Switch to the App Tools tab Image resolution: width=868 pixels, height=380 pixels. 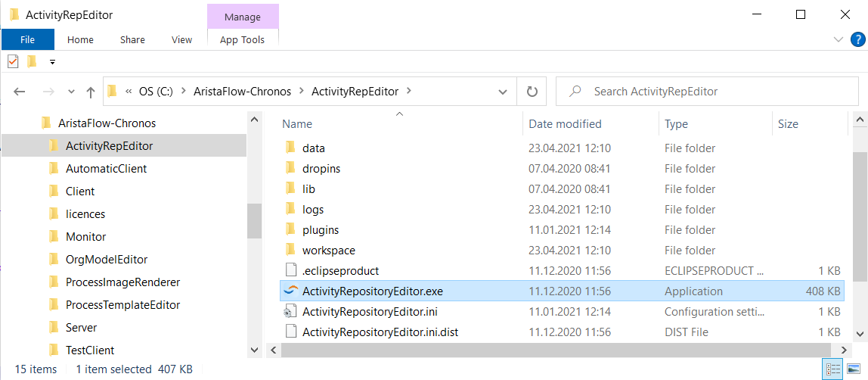click(243, 40)
